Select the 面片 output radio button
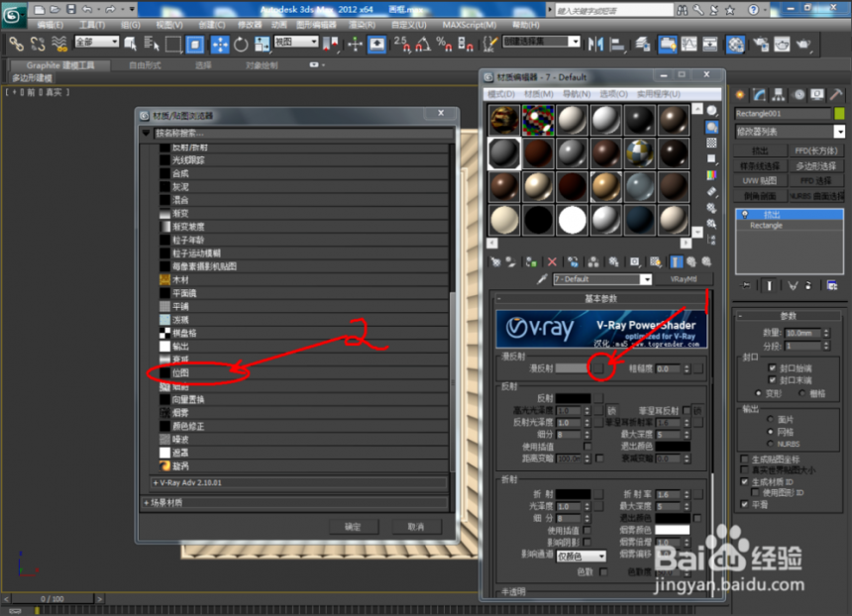Screen dimensions: 852x616 click(x=770, y=419)
